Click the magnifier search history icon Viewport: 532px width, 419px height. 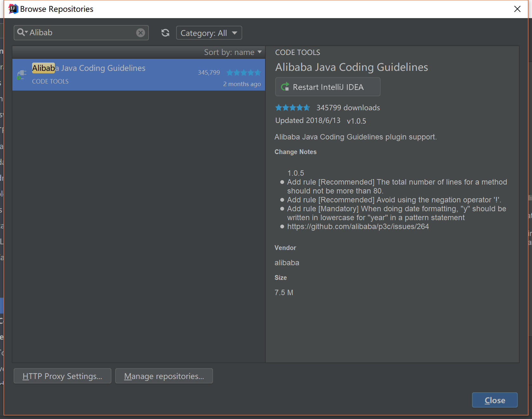pos(22,32)
